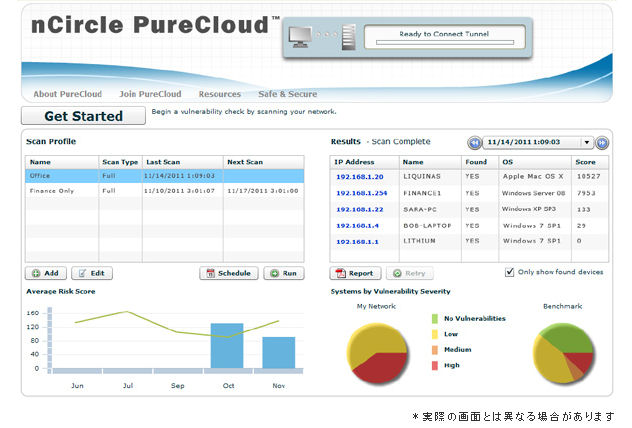632x428 pixels.
Task: Click the Windows Server 08 cell
Action: tap(533, 193)
